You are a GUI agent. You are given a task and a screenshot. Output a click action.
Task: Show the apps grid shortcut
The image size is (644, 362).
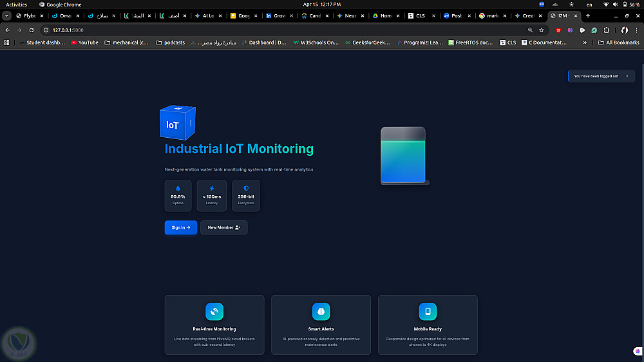click(6, 43)
